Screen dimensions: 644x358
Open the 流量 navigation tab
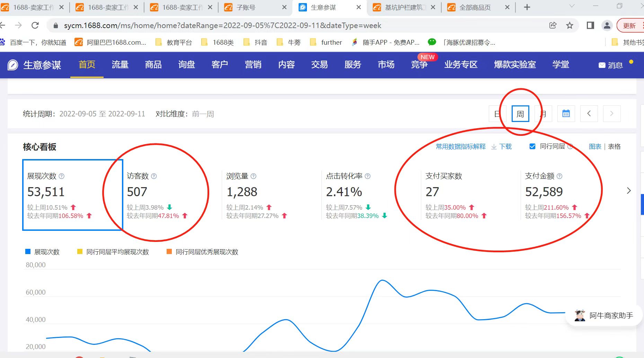(120, 65)
